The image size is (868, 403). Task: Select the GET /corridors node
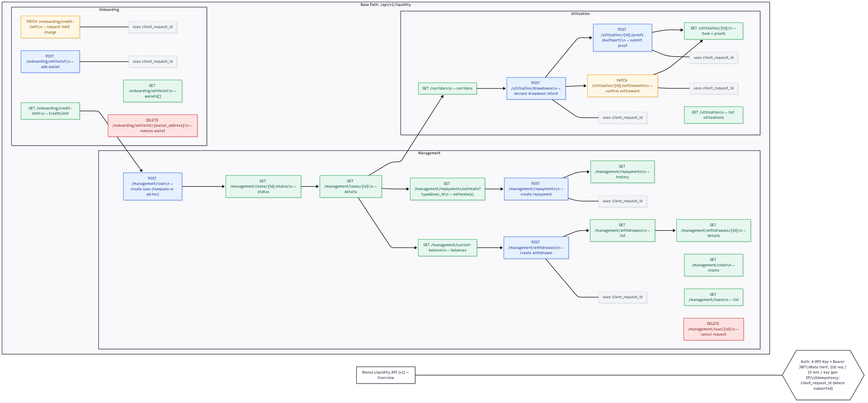coord(448,88)
